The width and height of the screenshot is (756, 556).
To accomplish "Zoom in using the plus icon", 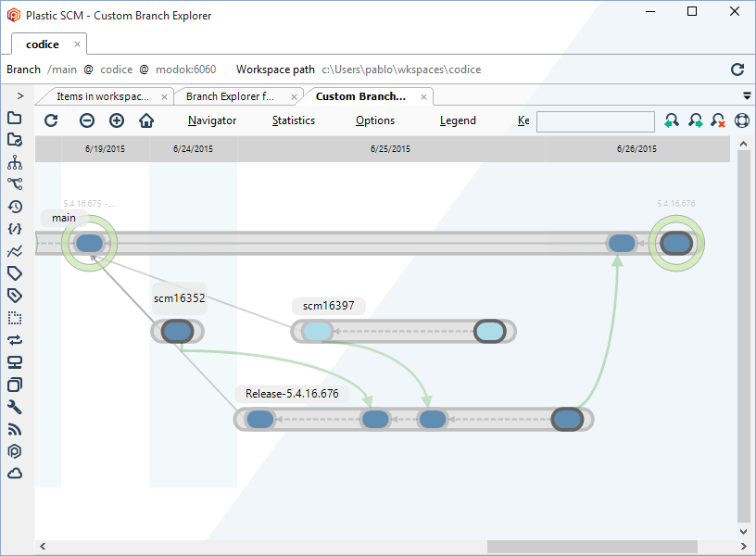I will [116, 120].
